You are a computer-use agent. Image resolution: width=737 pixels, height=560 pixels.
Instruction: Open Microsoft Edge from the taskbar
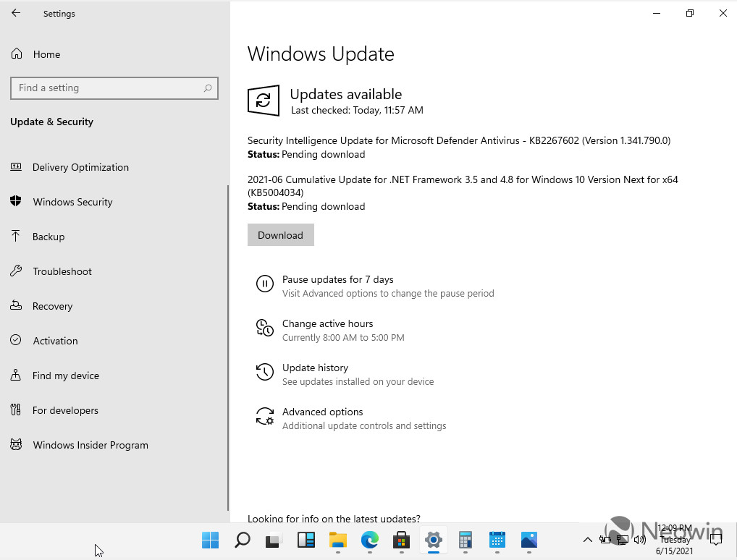(370, 540)
